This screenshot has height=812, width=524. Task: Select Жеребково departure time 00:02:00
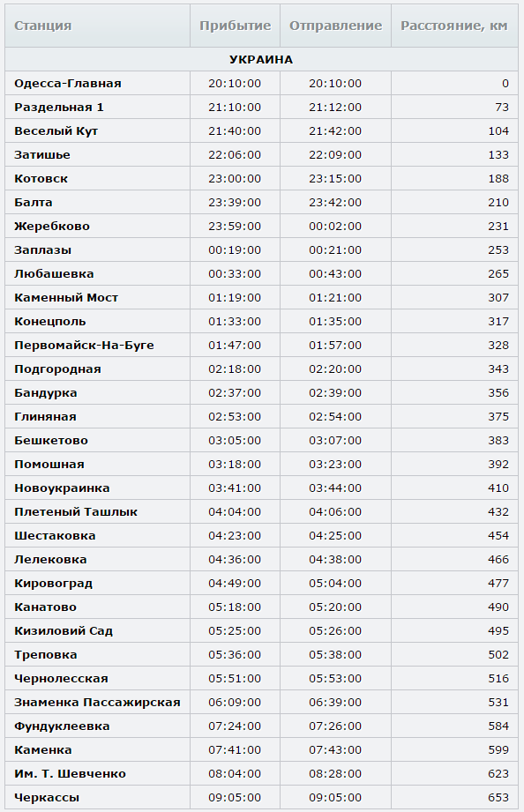tap(335, 227)
